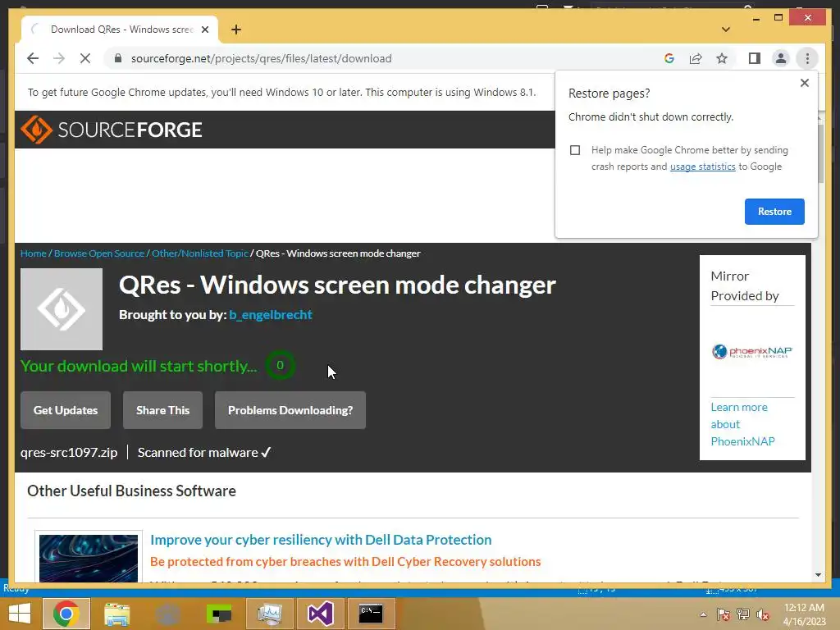Open the green-black taskbar app

pos(219,614)
